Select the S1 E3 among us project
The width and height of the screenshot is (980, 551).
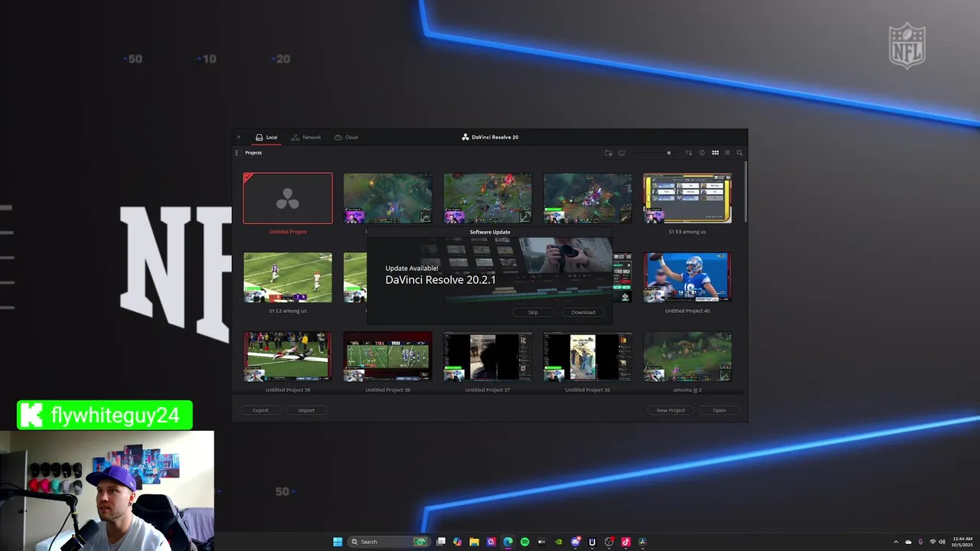(x=687, y=198)
